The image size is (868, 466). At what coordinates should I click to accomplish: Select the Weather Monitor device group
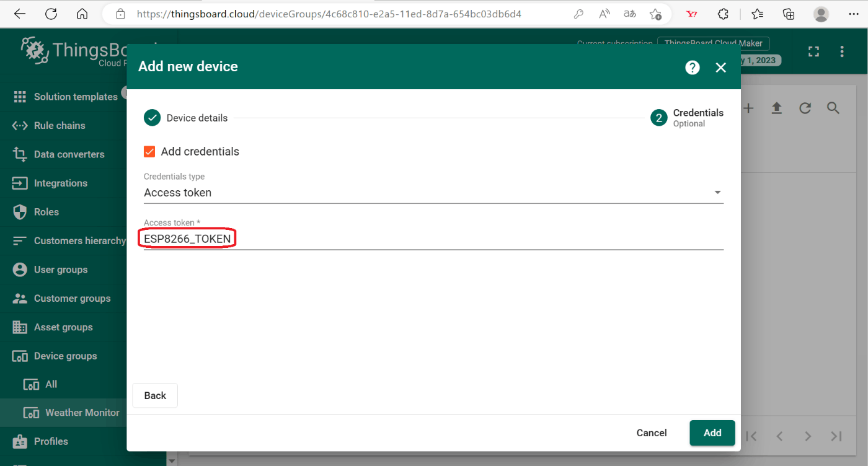pos(63,413)
